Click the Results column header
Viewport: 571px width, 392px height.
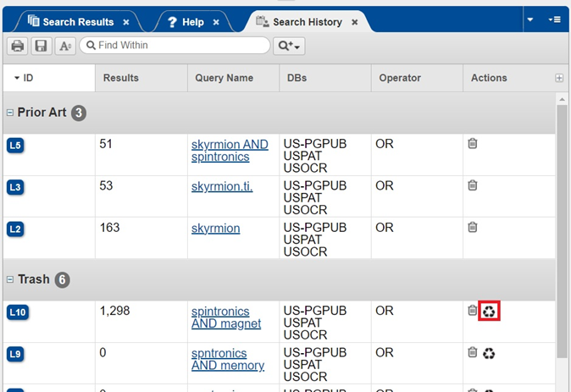coord(141,78)
